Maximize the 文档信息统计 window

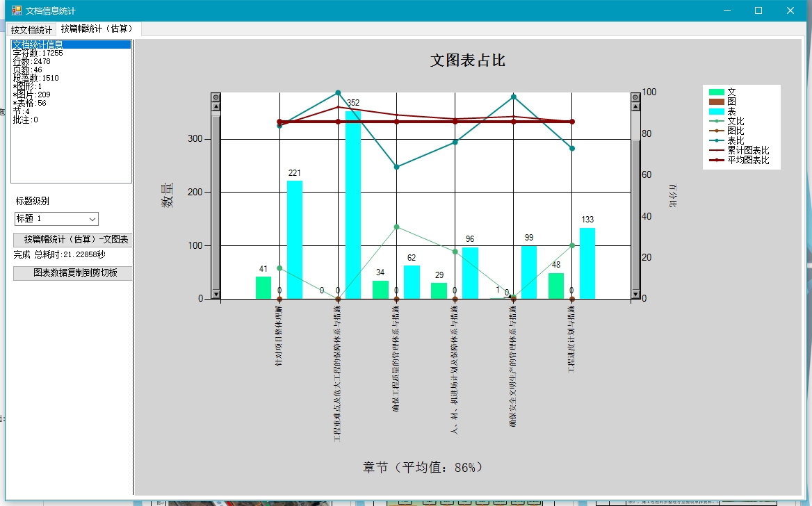click(x=758, y=10)
